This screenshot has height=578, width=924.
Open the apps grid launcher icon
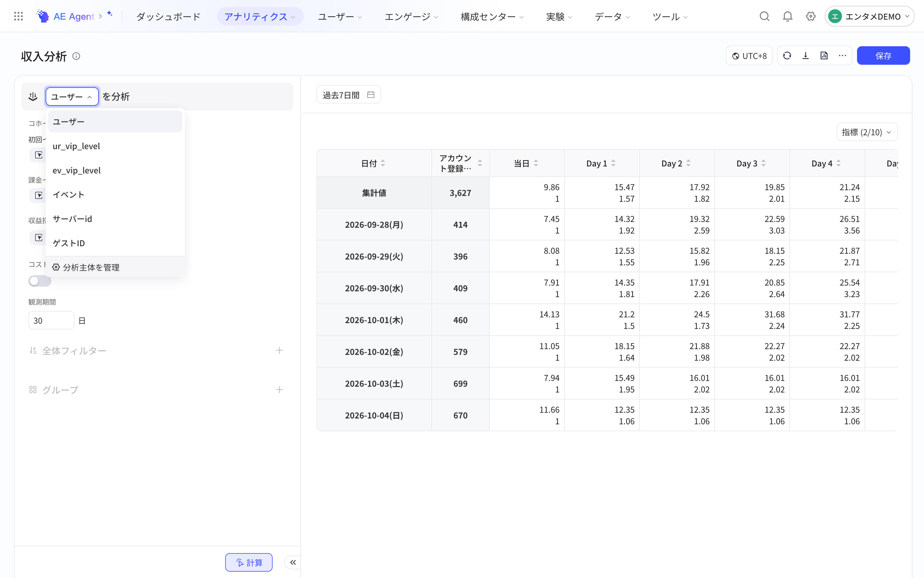point(18,16)
